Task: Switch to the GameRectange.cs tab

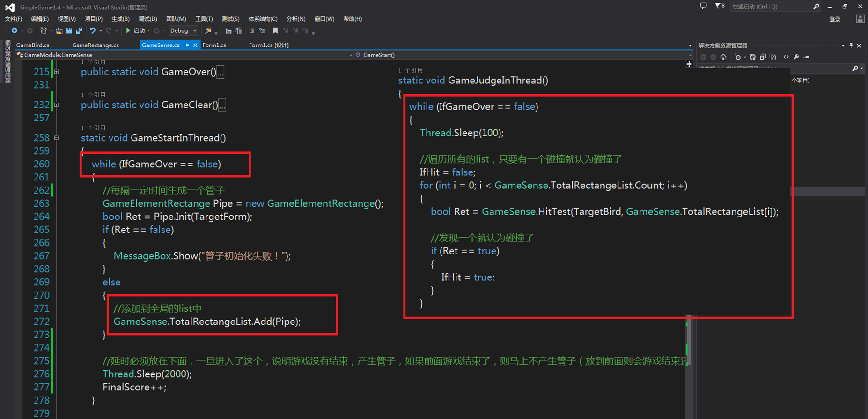Action: (x=96, y=45)
